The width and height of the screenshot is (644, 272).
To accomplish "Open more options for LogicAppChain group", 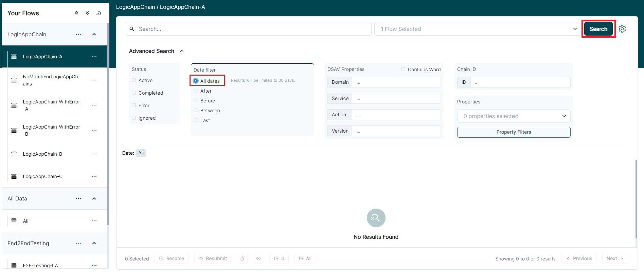I will coord(78,34).
